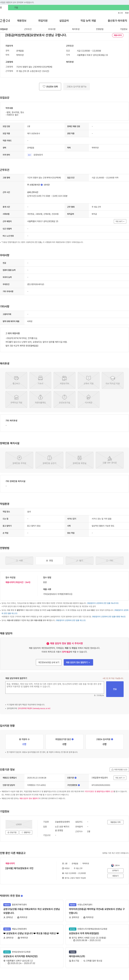
Task: Click the info icon beside 빅데이터 추천 정보
Action: (x=22, y=896)
